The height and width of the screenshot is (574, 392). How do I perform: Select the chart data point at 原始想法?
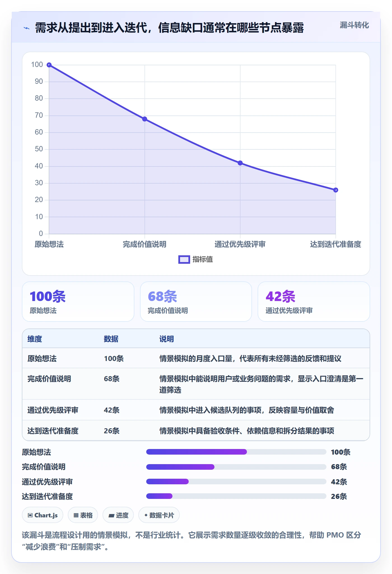[x=49, y=65]
